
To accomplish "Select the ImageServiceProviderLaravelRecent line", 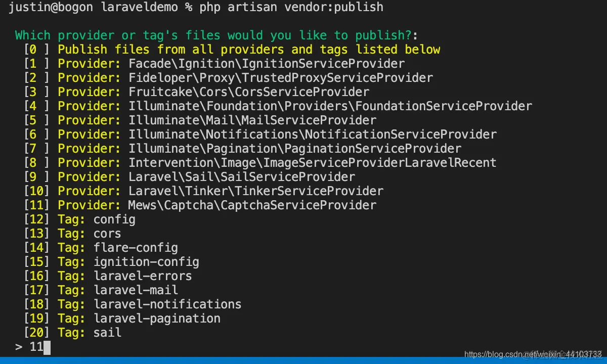I will 260,163.
